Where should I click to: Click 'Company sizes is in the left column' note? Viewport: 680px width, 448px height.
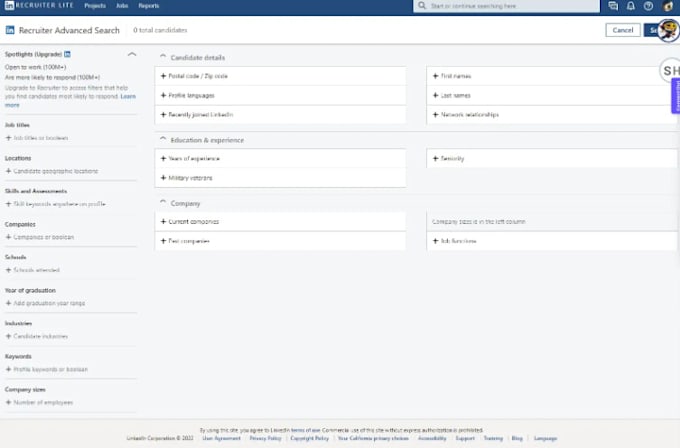pos(478,222)
